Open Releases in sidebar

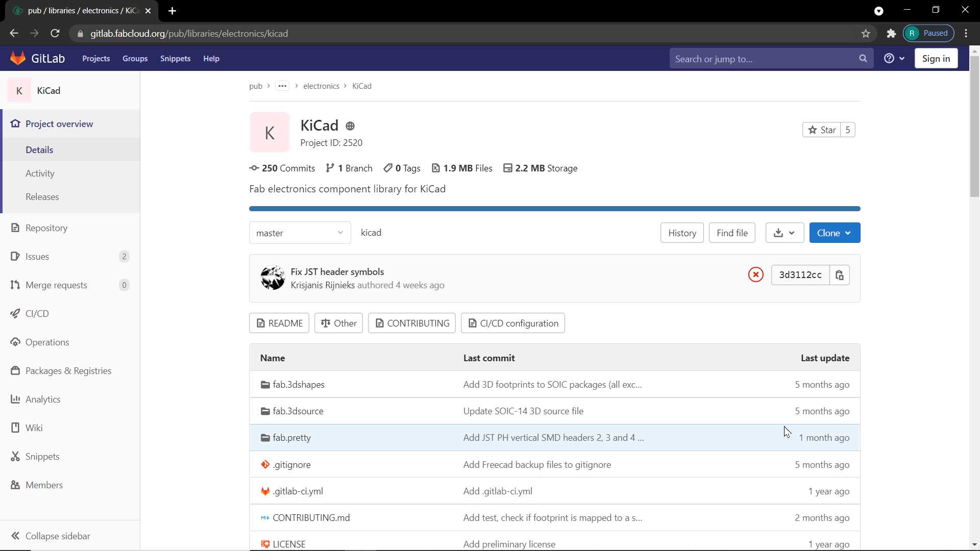[x=71, y=197]
